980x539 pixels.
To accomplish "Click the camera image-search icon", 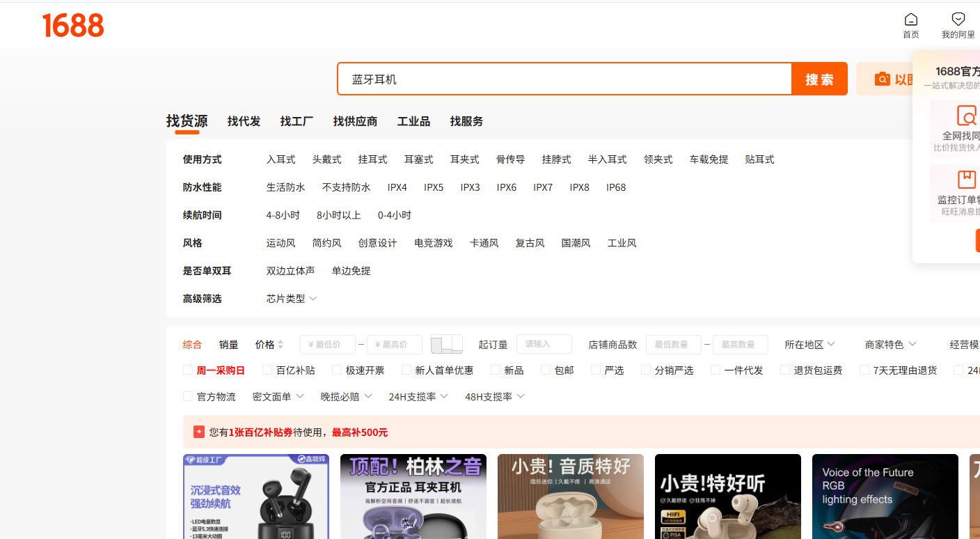I will point(883,79).
